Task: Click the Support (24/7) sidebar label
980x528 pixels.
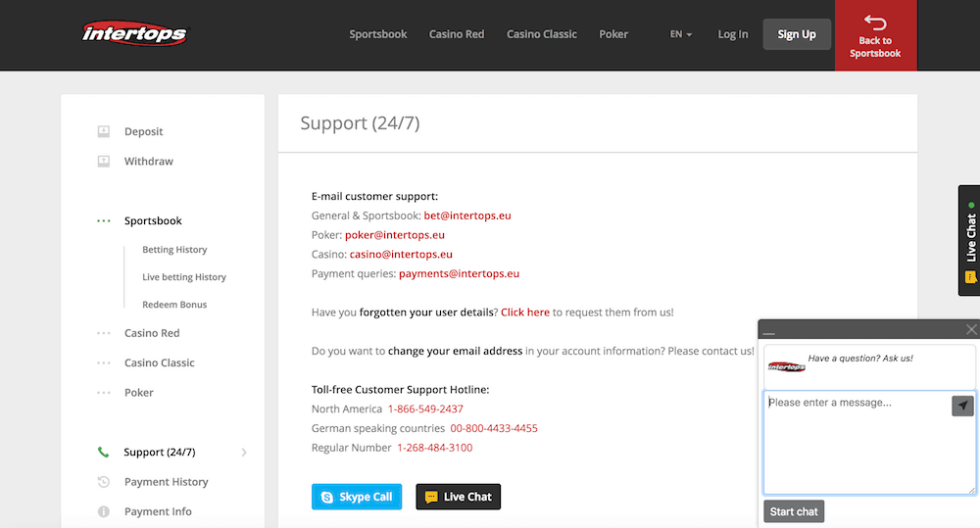Action: (160, 452)
